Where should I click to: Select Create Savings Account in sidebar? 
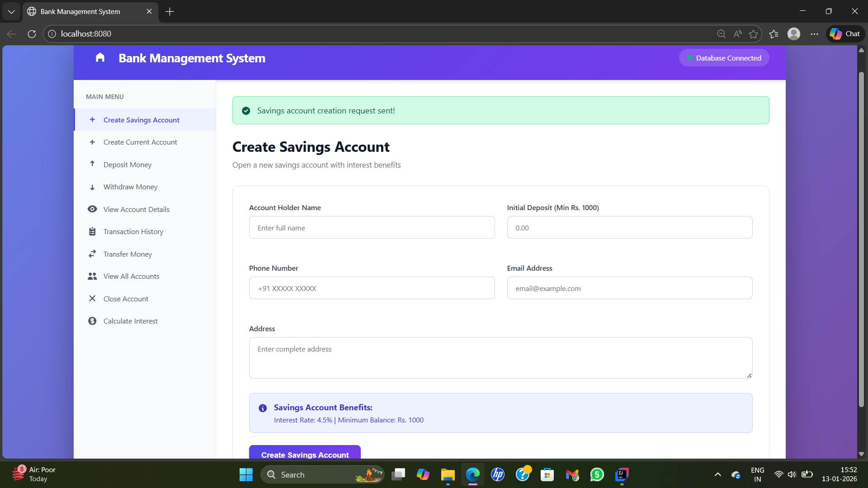coord(141,120)
